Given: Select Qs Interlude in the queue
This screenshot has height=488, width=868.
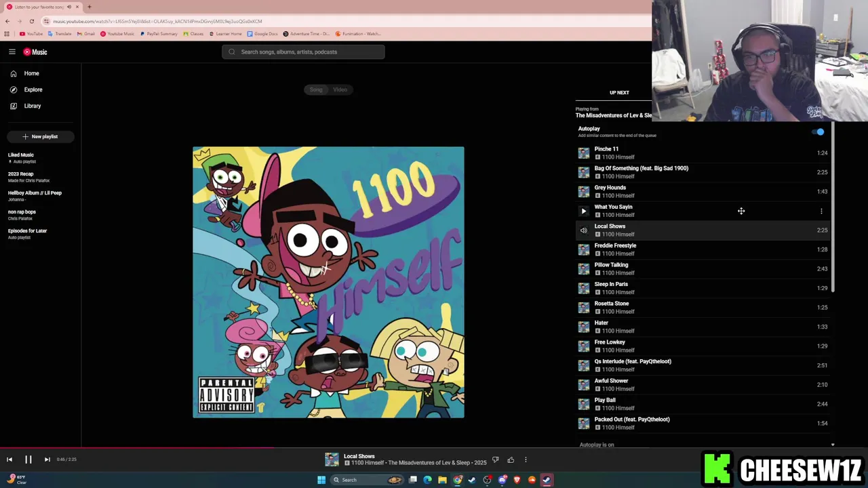Looking at the screenshot, I should 703,365.
